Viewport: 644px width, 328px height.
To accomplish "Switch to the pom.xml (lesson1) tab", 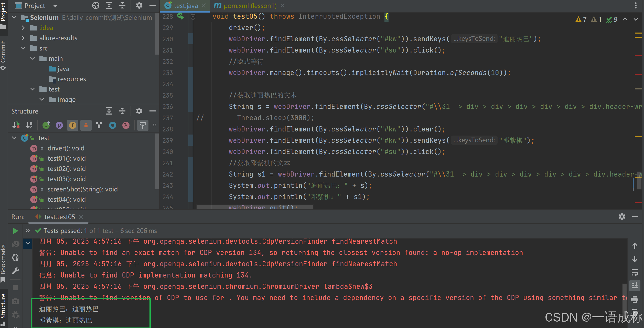I will click(x=250, y=6).
